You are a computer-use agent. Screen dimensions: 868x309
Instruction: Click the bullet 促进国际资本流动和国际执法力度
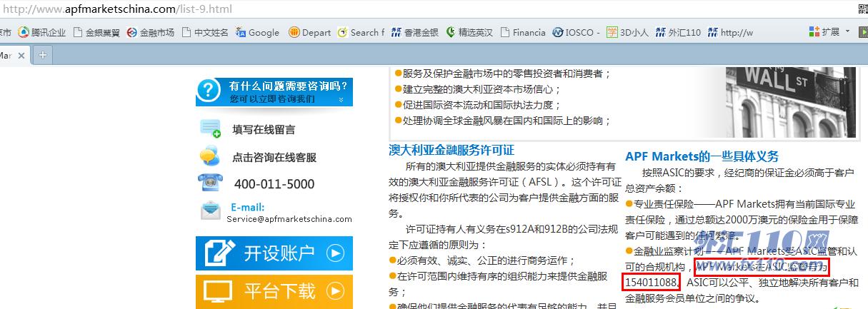479,105
